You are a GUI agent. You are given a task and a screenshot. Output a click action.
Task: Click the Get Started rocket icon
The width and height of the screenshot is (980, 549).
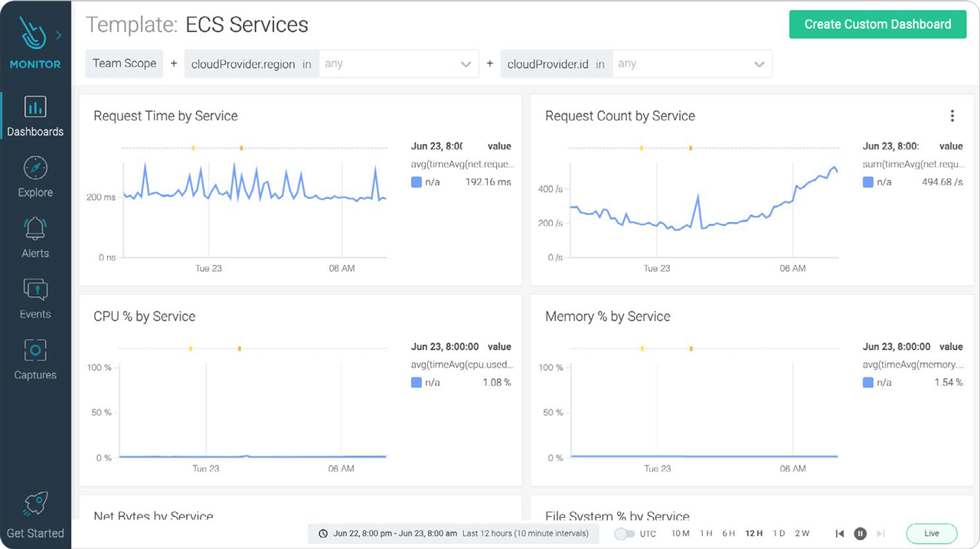click(35, 504)
